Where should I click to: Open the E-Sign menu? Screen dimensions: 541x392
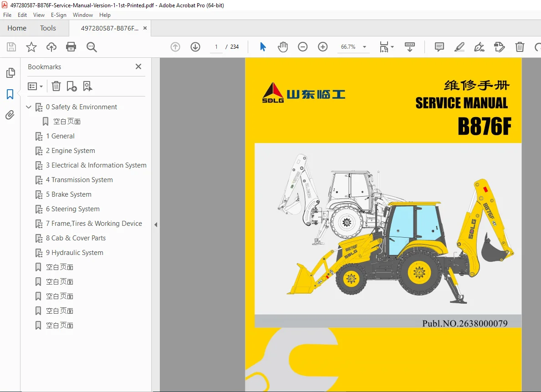59,15
